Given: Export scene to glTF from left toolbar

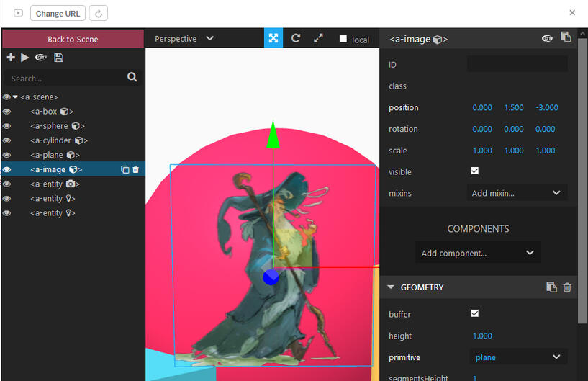Looking at the screenshot, I should (41, 58).
